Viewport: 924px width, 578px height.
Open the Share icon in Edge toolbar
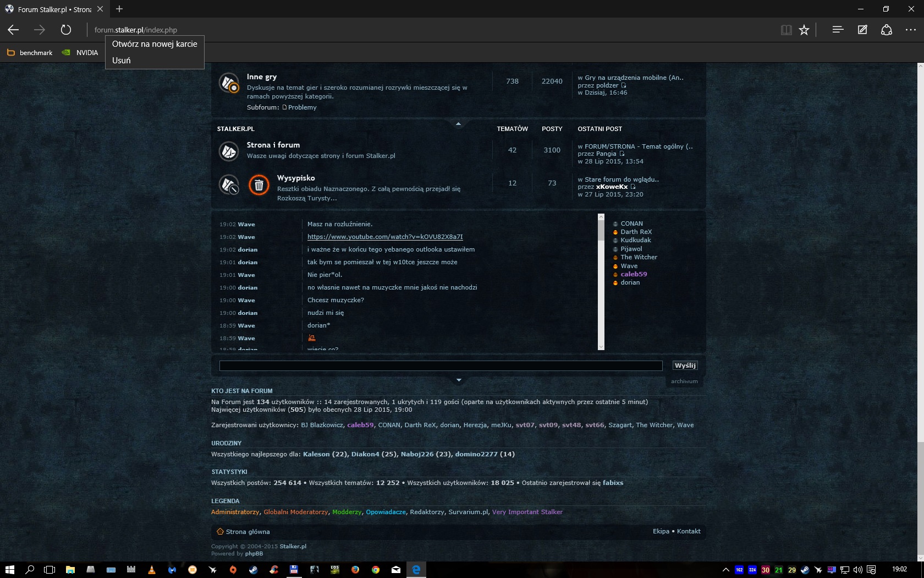tap(887, 30)
